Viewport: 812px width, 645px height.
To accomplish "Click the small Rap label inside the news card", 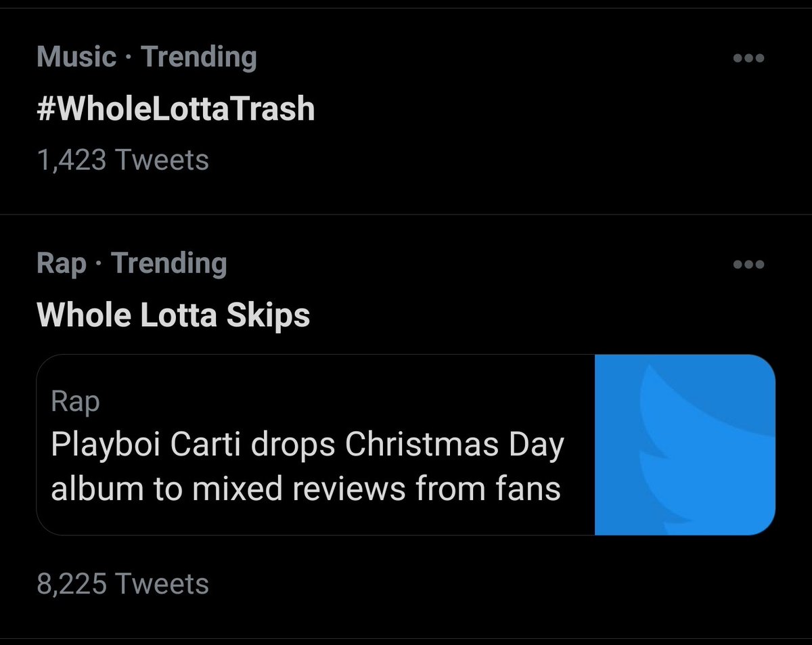I will (75, 403).
